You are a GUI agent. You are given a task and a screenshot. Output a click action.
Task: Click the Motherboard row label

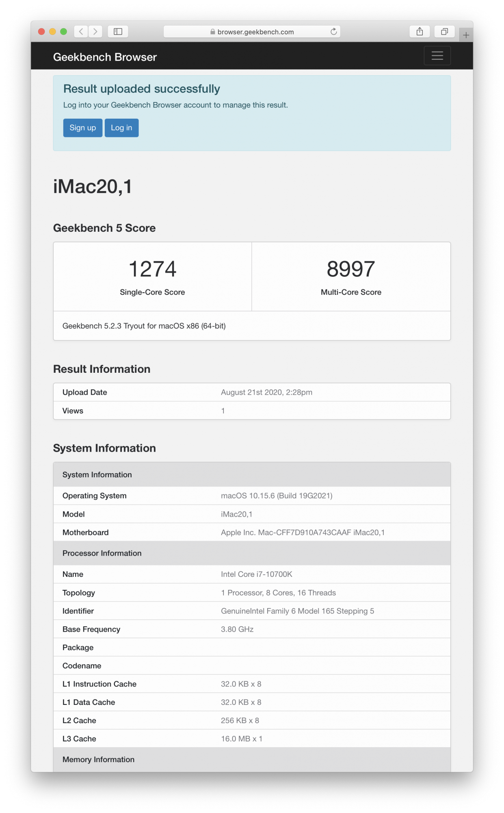[86, 533]
